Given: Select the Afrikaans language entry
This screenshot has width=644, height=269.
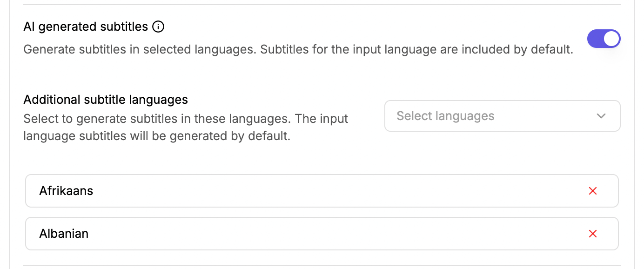Looking at the screenshot, I should click(x=322, y=191).
